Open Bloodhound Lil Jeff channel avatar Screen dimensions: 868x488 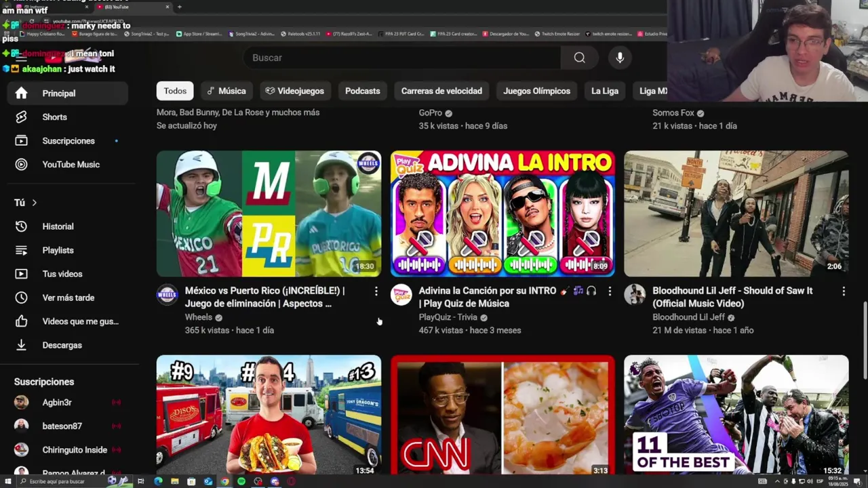[635, 295]
